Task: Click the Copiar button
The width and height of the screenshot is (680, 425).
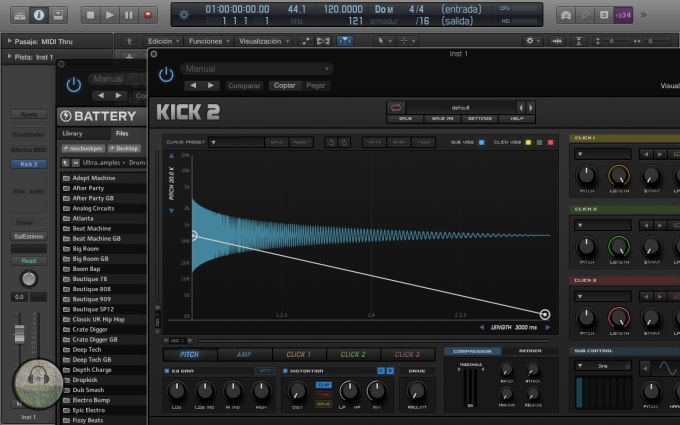Action: (x=284, y=85)
